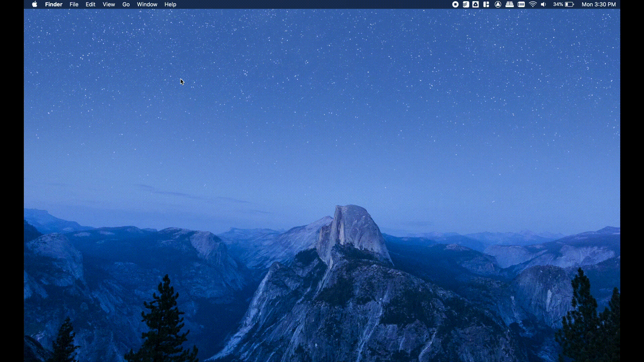Click the circled triangle menu bar icon
Image resolution: width=644 pixels, height=362 pixels.
[x=498, y=4]
